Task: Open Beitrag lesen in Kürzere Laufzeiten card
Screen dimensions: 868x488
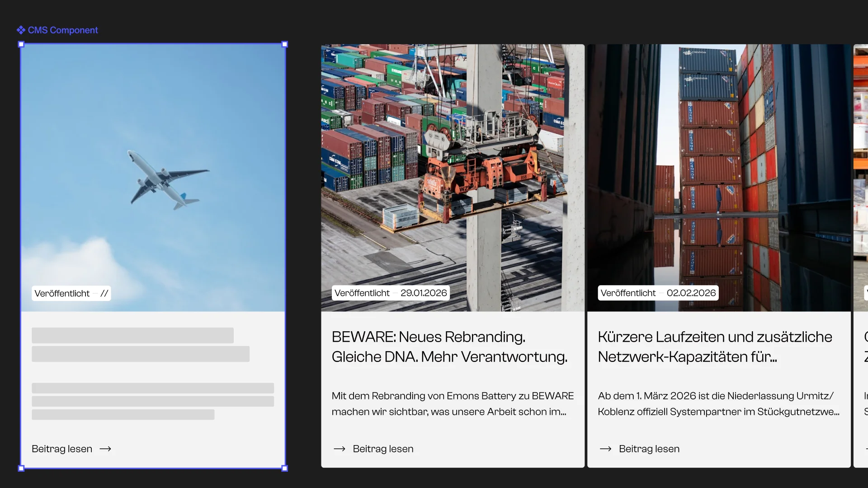Action: click(x=649, y=449)
